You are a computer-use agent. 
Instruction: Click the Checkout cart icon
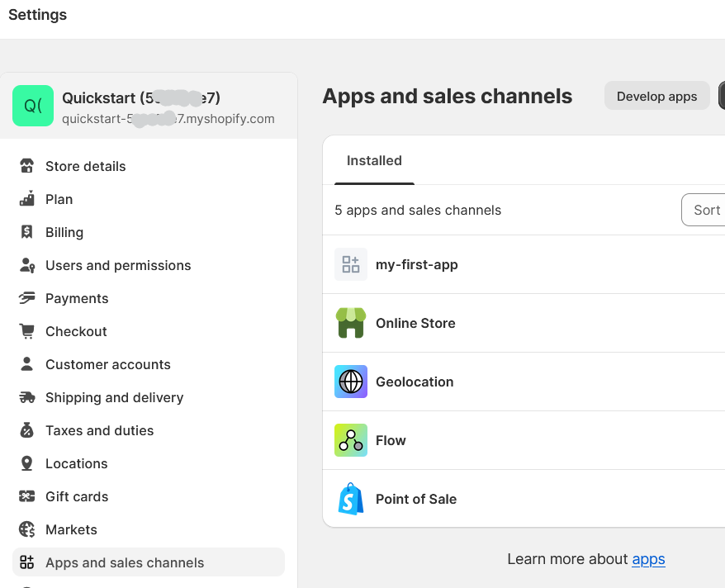pyautogui.click(x=27, y=331)
